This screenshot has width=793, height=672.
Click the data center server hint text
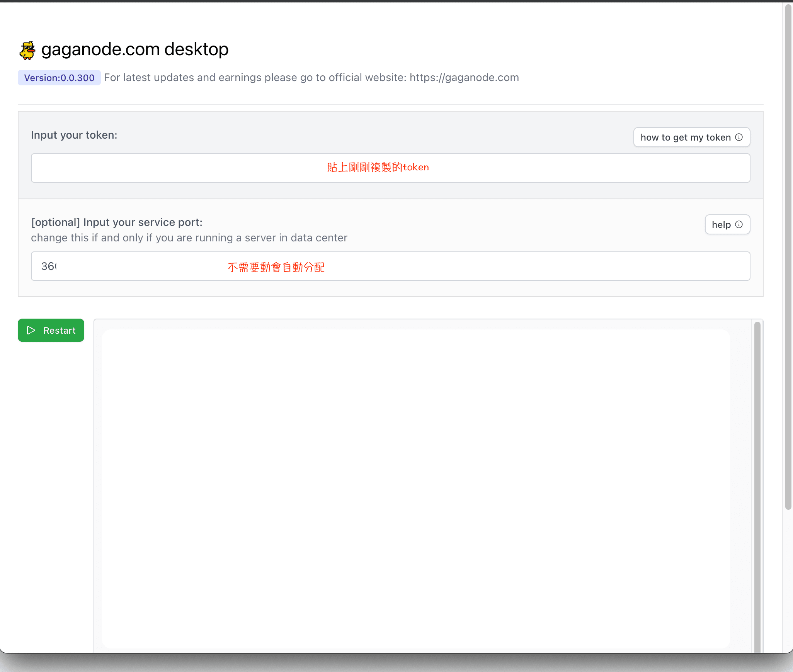coord(189,238)
